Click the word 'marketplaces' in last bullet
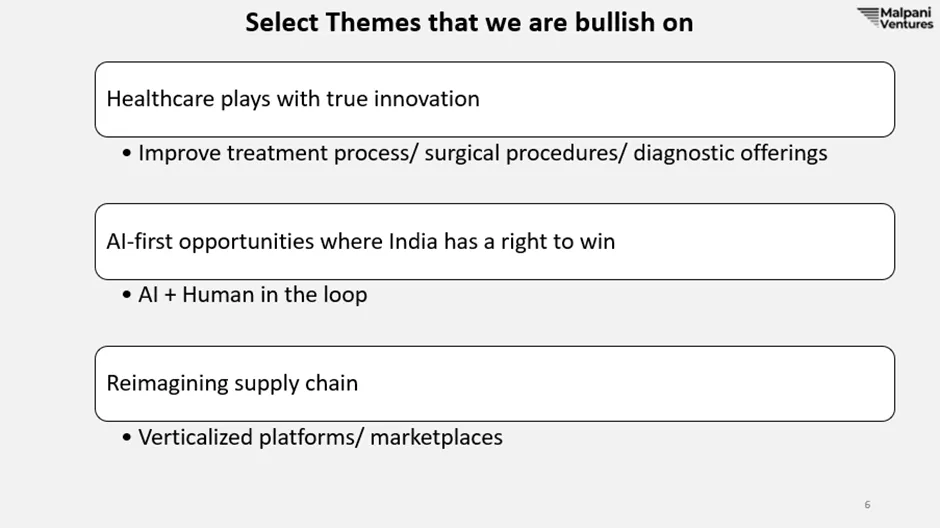 click(x=436, y=438)
